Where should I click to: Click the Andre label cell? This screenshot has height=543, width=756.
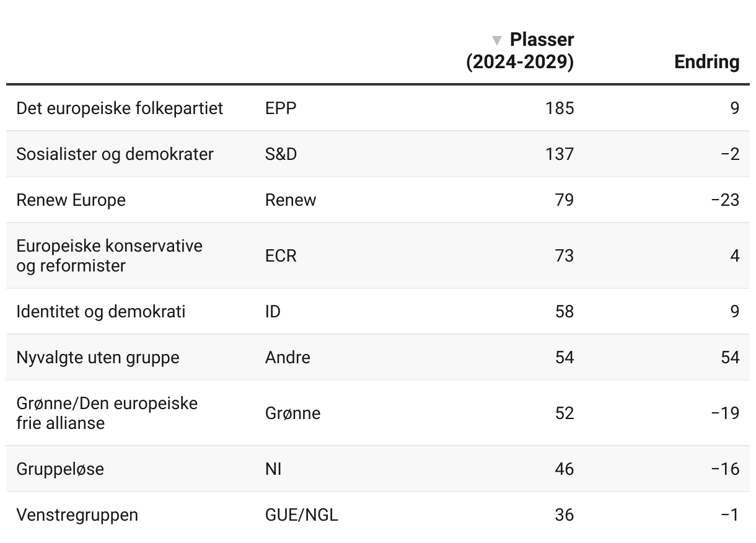point(288,358)
